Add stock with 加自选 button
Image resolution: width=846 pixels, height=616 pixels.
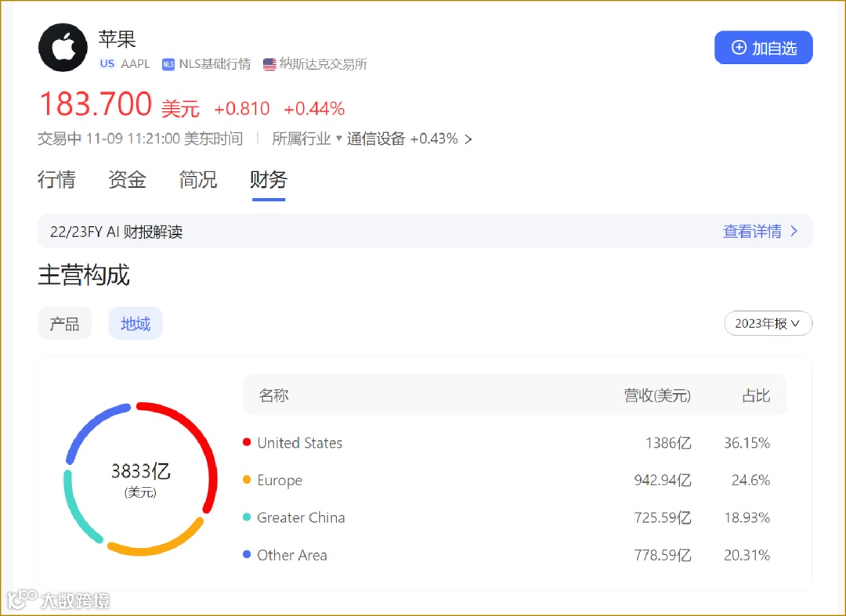point(764,48)
